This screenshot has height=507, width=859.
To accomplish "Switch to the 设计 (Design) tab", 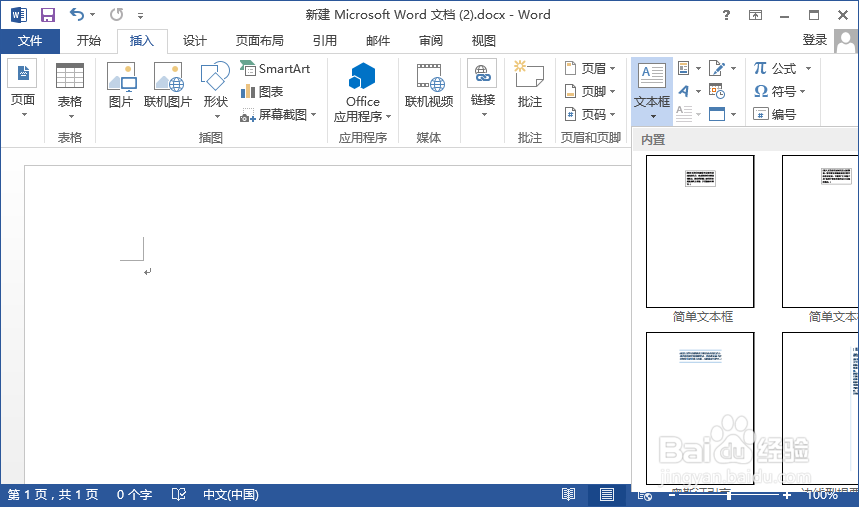I will [x=194, y=41].
